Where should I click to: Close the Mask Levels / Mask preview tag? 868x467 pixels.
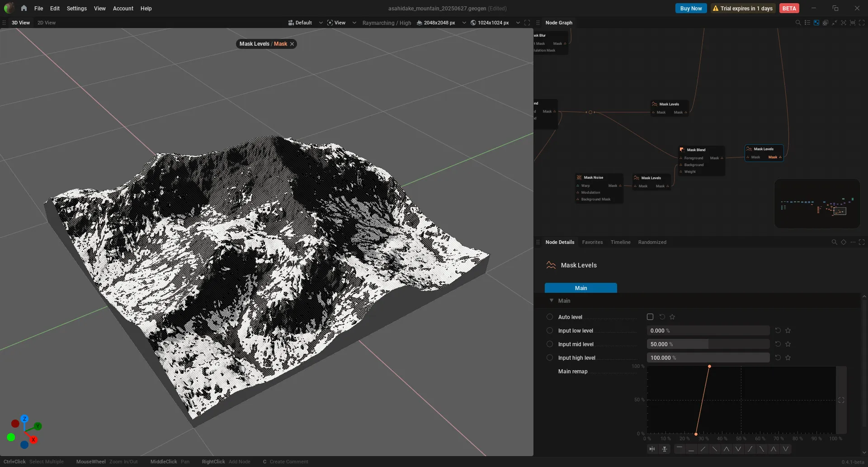pyautogui.click(x=292, y=44)
